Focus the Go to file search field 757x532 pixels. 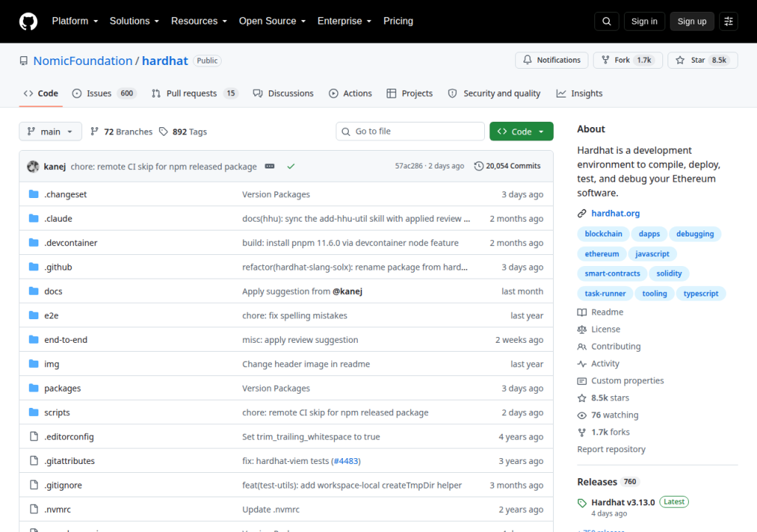click(x=410, y=132)
